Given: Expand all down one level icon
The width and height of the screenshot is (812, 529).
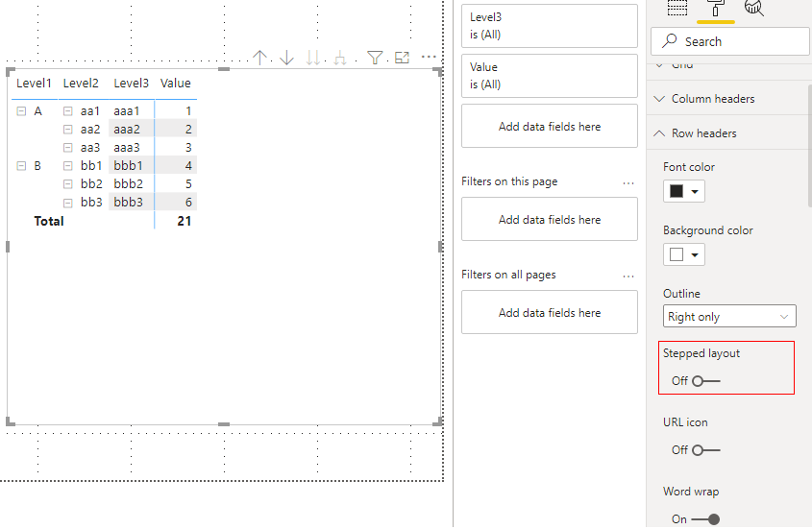Looking at the screenshot, I should point(340,58).
